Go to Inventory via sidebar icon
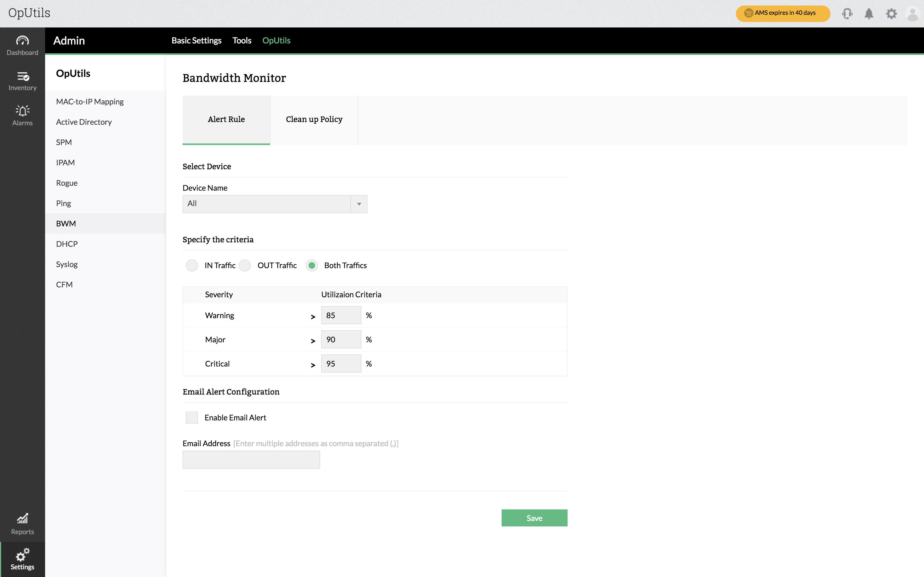The height and width of the screenshot is (577, 924). click(x=22, y=76)
